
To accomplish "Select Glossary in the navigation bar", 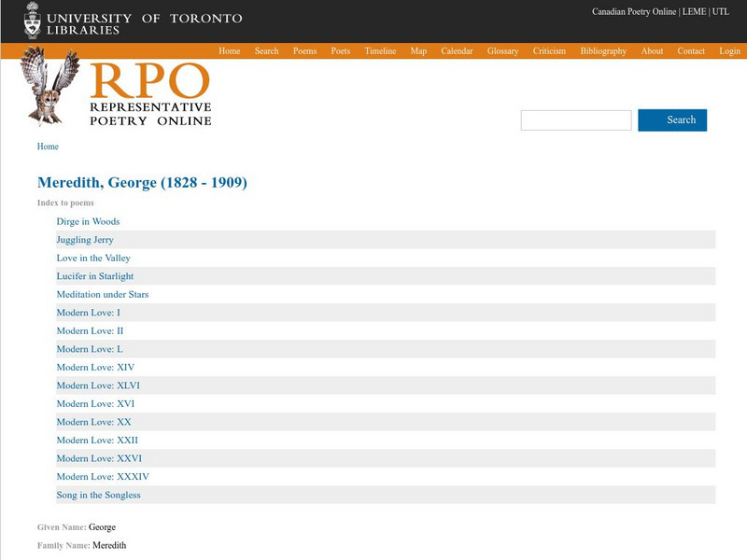I will [502, 51].
